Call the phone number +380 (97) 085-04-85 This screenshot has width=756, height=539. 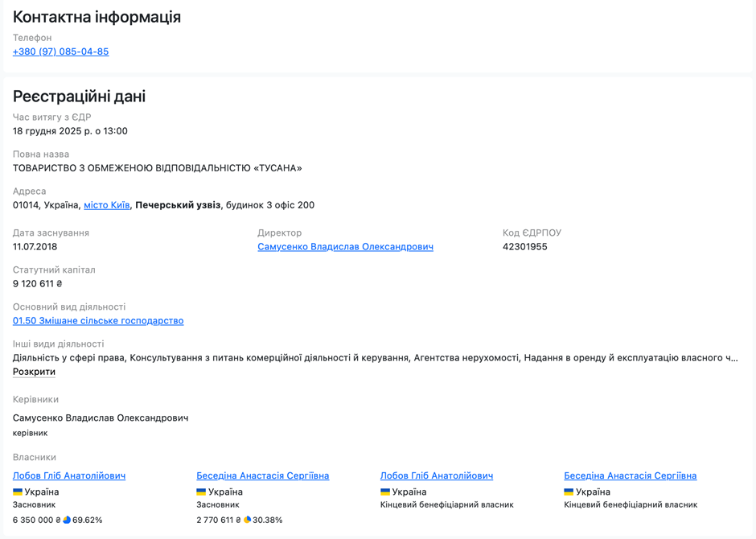coord(60,51)
